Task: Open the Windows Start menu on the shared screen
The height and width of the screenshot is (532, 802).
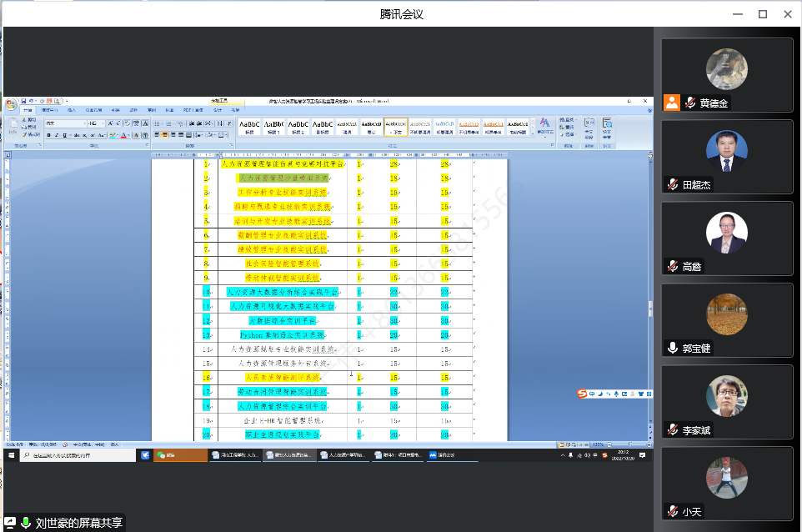Action: [11, 454]
